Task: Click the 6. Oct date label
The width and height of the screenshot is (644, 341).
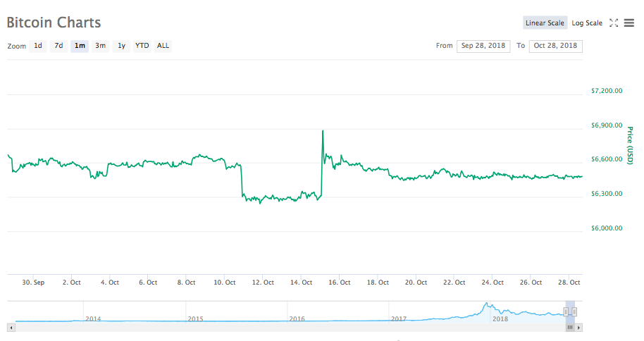Action: pos(148,283)
